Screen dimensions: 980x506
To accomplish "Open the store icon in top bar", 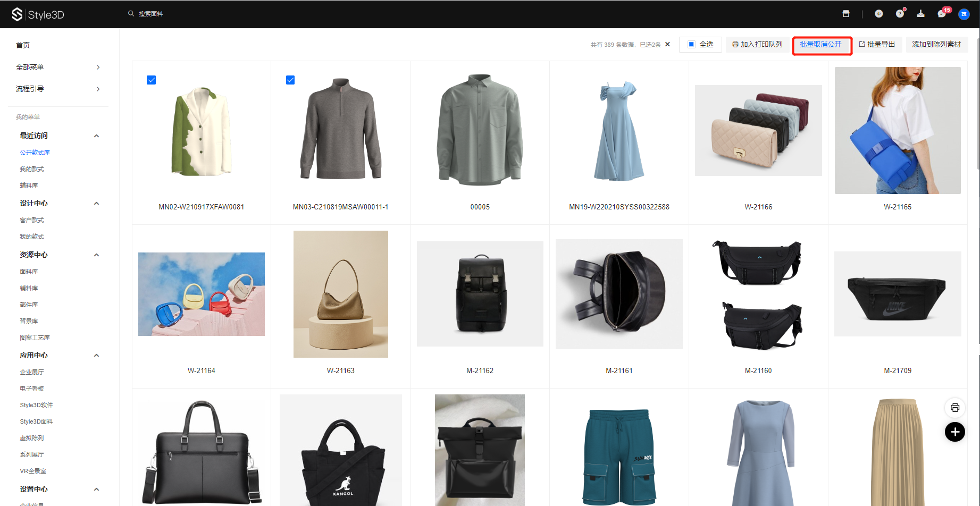I will 846,14.
